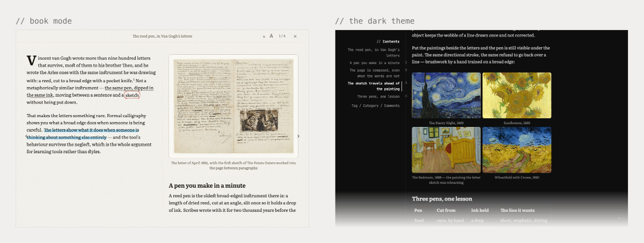This screenshot has width=644, height=243.
Task: Click contents section number 3 marker
Action: 406,83
